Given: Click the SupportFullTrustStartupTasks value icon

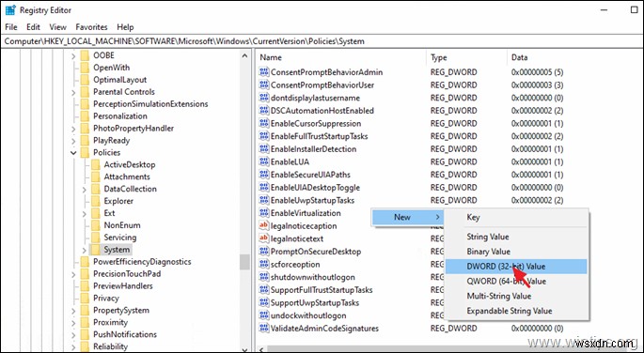Looking at the screenshot, I should 263,290.
